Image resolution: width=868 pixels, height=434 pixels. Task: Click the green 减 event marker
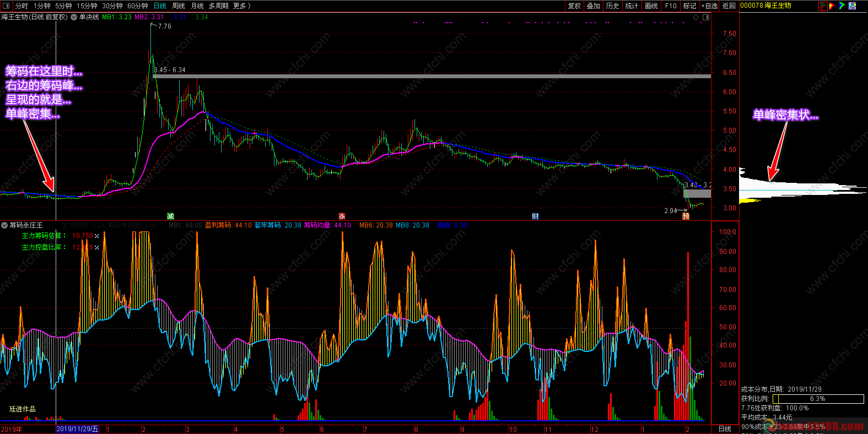[171, 216]
